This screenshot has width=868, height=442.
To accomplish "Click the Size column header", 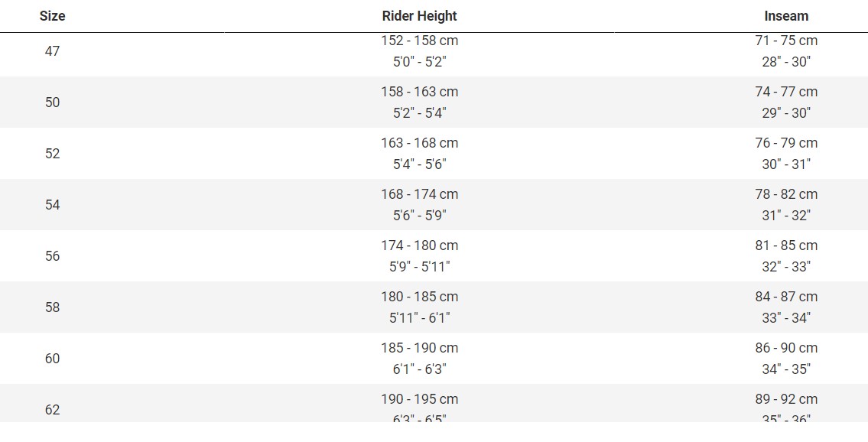I will (52, 16).
